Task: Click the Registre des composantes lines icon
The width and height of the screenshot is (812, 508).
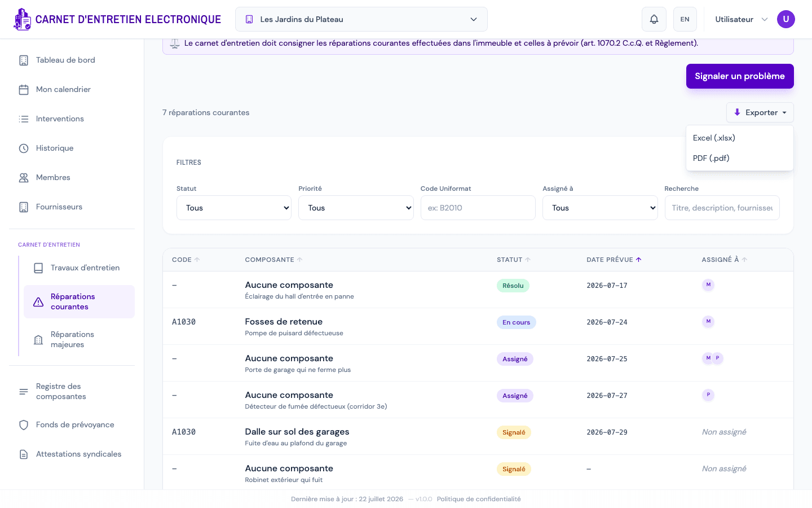Action: coord(24,392)
